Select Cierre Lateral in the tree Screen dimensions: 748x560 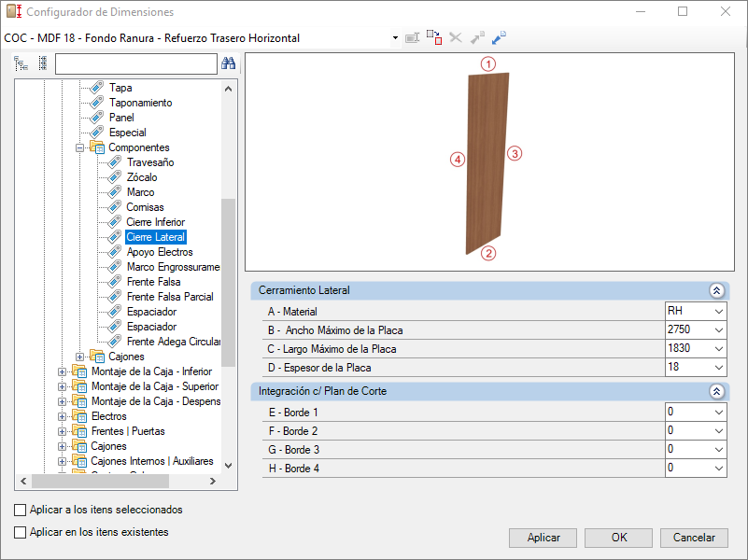pos(156,237)
